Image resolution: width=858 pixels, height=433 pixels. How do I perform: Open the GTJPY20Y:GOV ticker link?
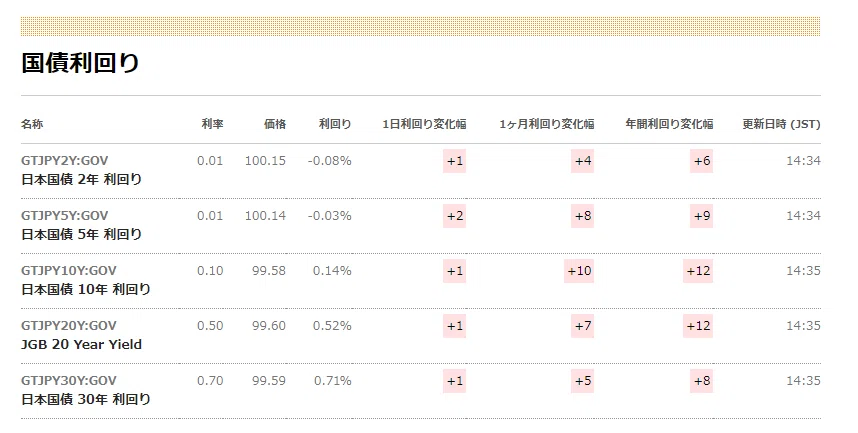[69, 326]
